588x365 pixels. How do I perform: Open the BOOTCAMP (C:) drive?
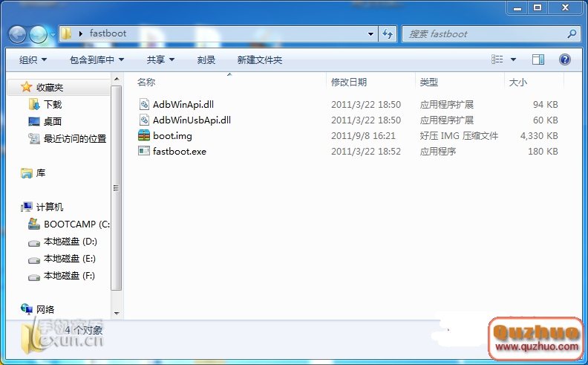[76, 225]
